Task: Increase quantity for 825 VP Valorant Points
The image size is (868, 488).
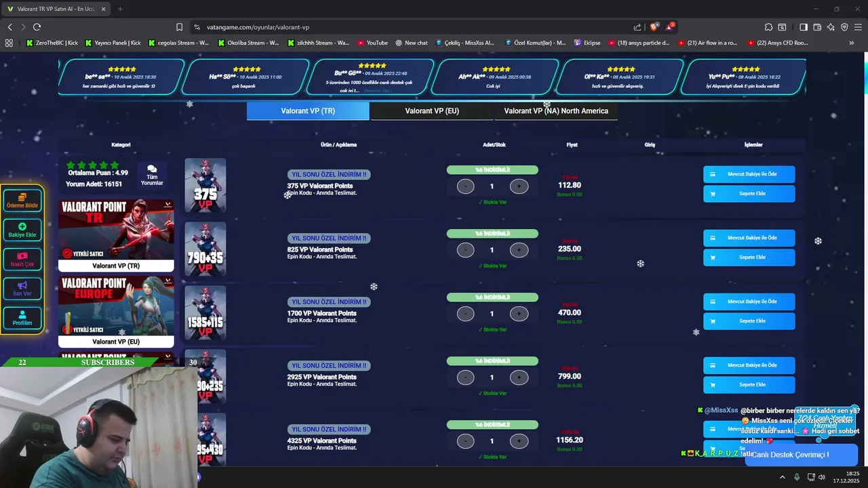Action: tap(519, 249)
